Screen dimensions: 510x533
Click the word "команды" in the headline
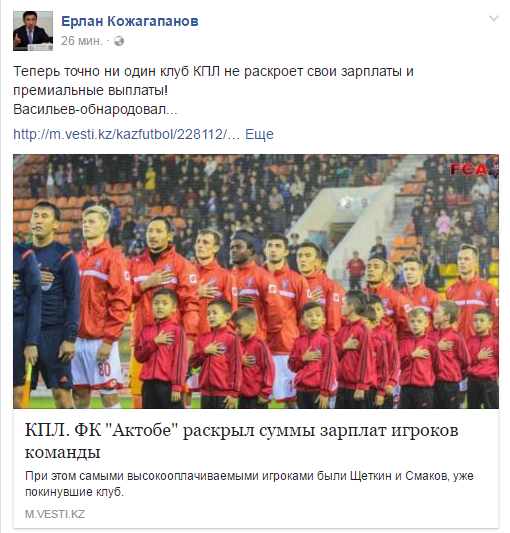pos(63,452)
